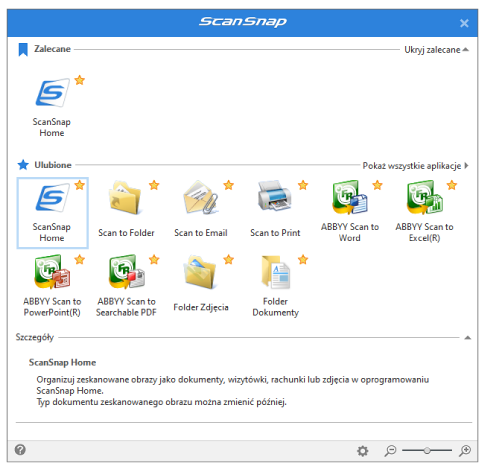Toggle favorite star on ABBYY Searchable PDF
Image resolution: width=485 pixels, height=470 pixels.
coord(154,259)
